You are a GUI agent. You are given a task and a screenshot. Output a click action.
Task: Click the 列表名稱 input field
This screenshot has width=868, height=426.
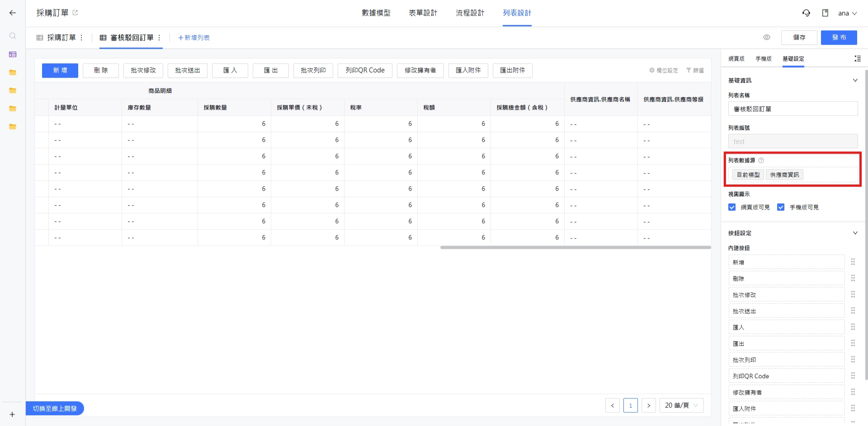click(x=793, y=109)
